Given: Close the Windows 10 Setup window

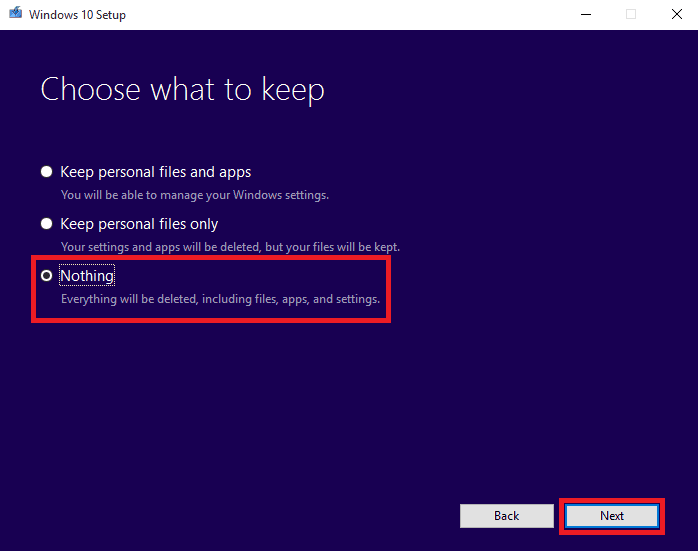Looking at the screenshot, I should (677, 15).
